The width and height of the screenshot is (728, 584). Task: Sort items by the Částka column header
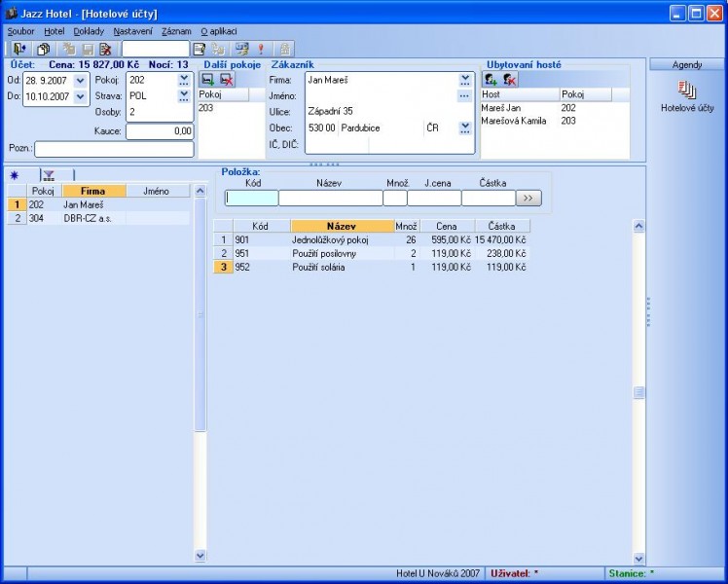coord(502,226)
